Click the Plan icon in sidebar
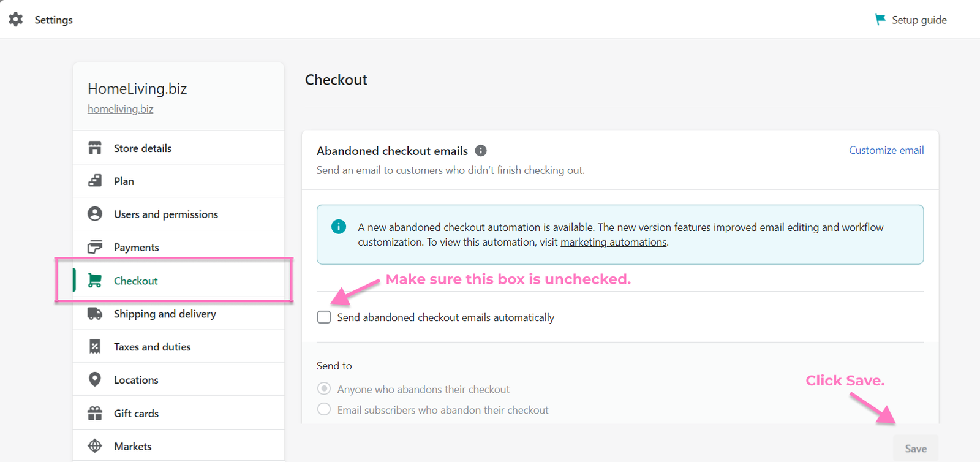The width and height of the screenshot is (980, 462). 95,181
